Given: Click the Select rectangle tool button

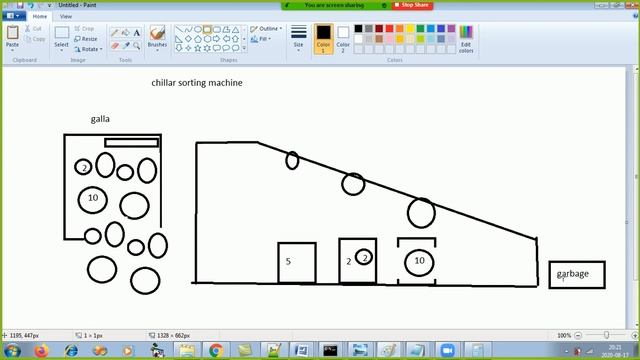Looking at the screenshot, I should pos(62,33).
